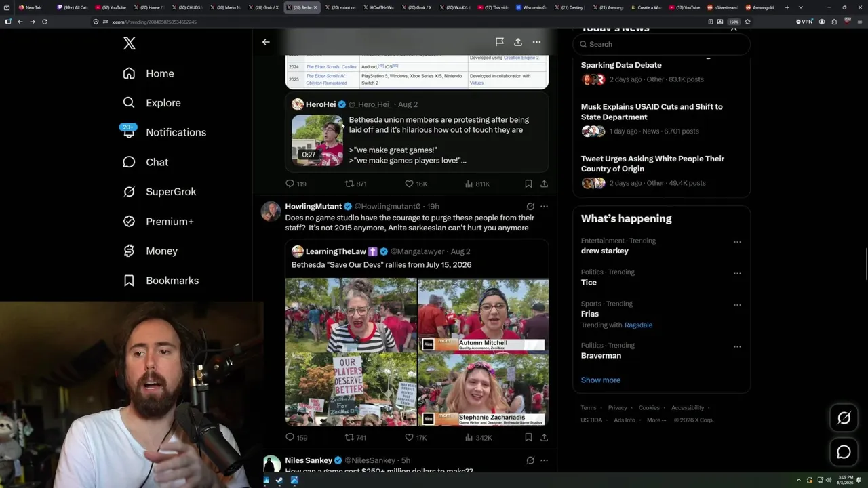
Task: Open HowlingMutant's profile avatar
Action: point(271,211)
